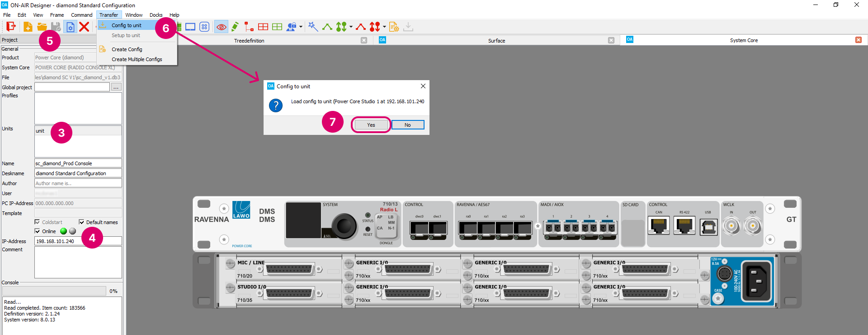
Task: Toggle the Default names checkbox
Action: pyautogui.click(x=82, y=222)
